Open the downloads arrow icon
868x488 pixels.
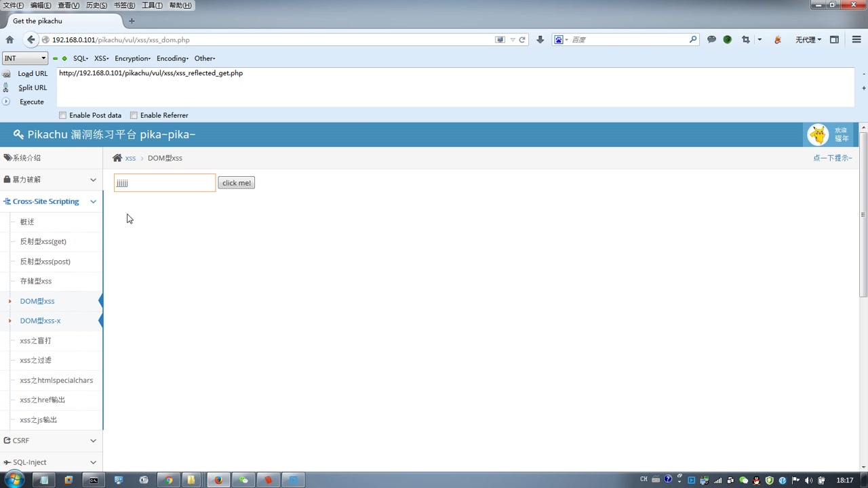[540, 40]
